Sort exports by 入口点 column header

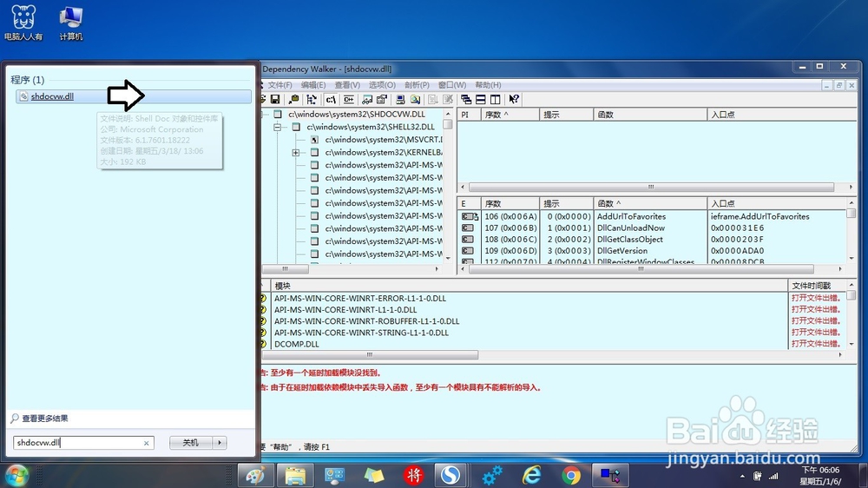click(776, 203)
